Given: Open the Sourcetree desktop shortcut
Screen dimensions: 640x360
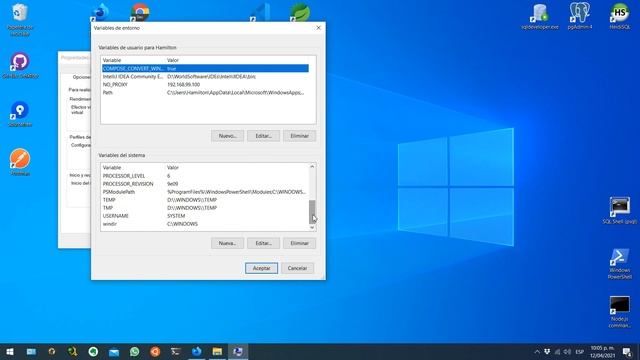Looking at the screenshot, I should [x=20, y=114].
